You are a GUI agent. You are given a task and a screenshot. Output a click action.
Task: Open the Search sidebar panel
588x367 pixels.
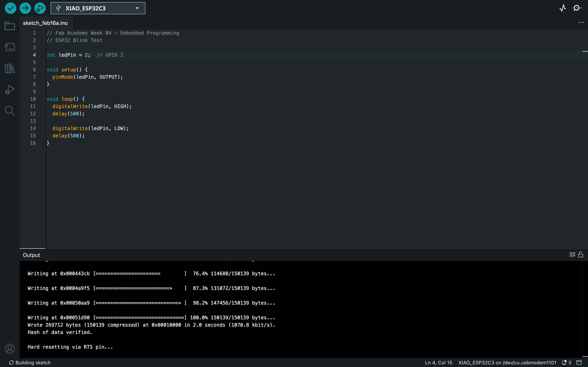point(10,111)
